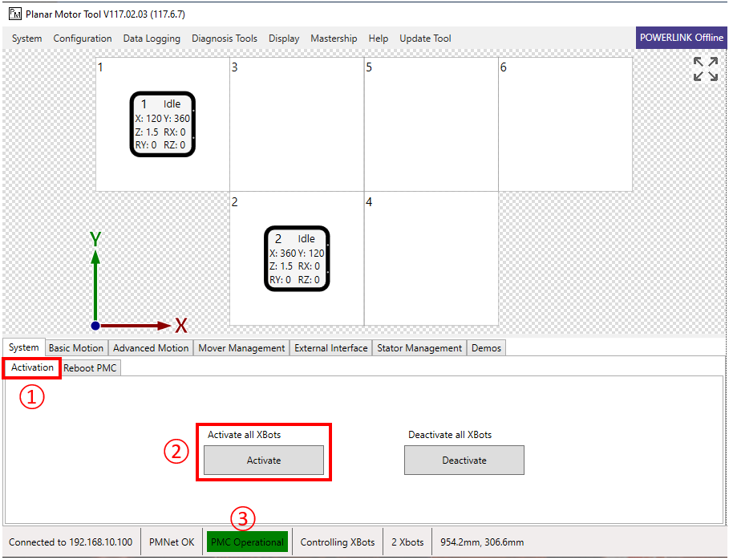The image size is (729, 560).
Task: Click the Planar Motor Tool title icon
Action: coord(15,14)
